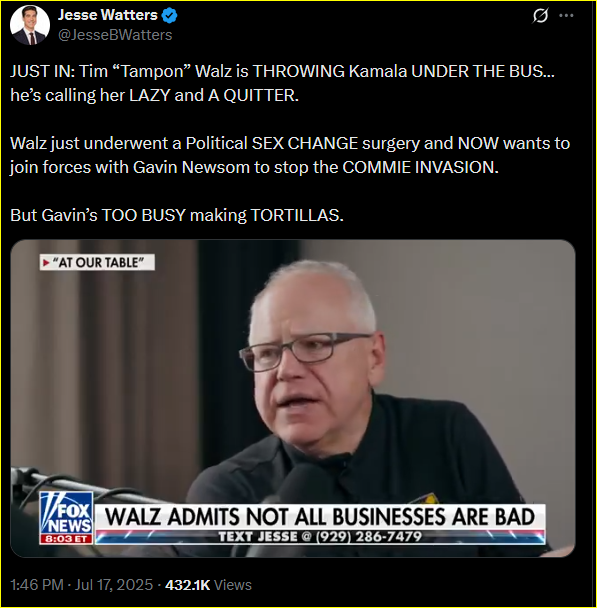The height and width of the screenshot is (608, 597).
Task: Click the red triangle beside "AT OUR TABLE"
Action: (46, 263)
